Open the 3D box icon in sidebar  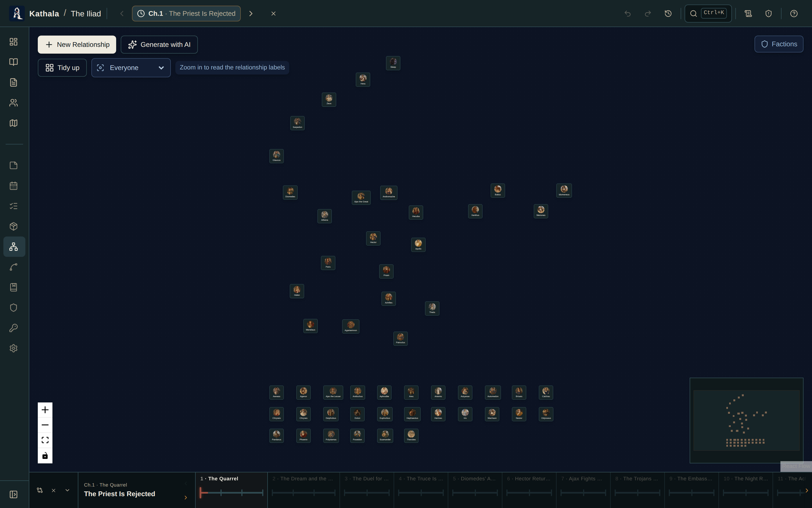click(x=14, y=226)
